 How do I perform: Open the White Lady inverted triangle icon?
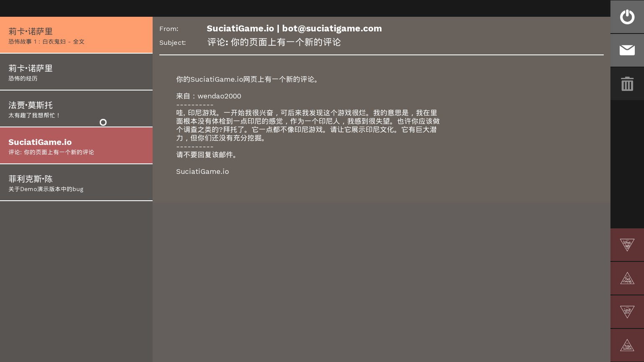coord(627,245)
